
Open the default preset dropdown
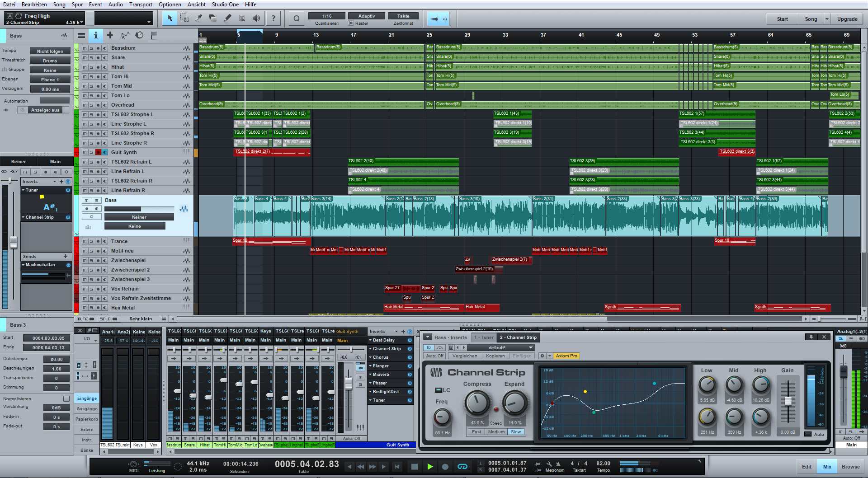tap(501, 347)
